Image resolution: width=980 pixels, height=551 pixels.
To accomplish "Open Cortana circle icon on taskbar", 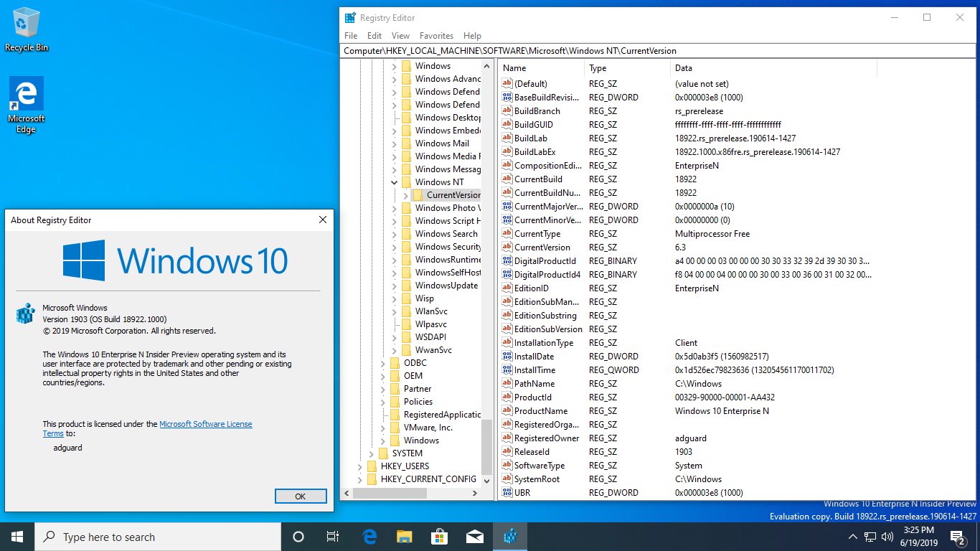I will tap(298, 537).
